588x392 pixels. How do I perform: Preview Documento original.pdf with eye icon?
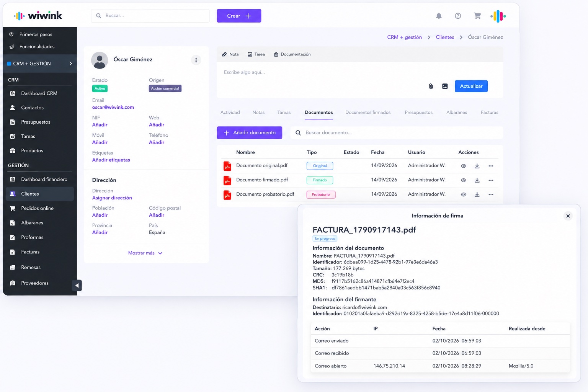pos(463,166)
